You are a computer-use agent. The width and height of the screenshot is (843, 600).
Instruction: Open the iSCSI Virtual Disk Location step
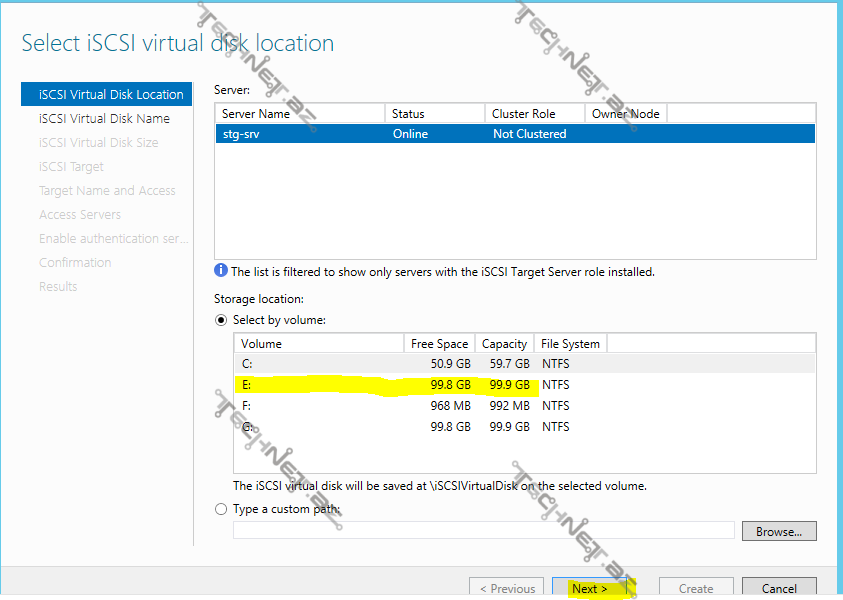pyautogui.click(x=110, y=95)
